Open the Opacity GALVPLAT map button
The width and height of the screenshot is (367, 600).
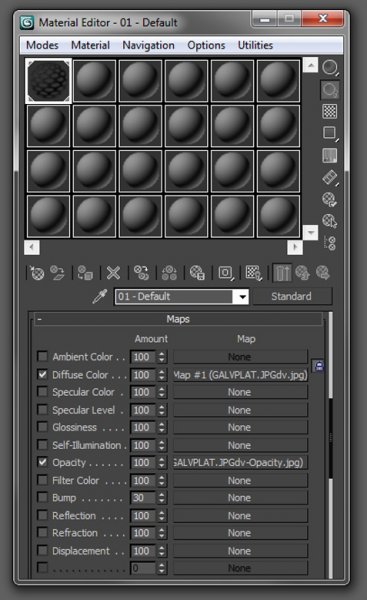(240, 463)
